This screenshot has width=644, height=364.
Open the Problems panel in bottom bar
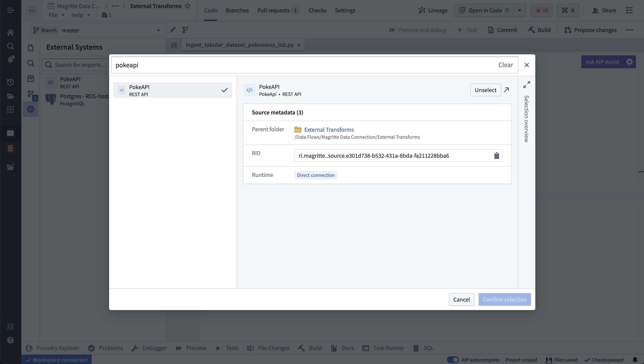coord(105,348)
